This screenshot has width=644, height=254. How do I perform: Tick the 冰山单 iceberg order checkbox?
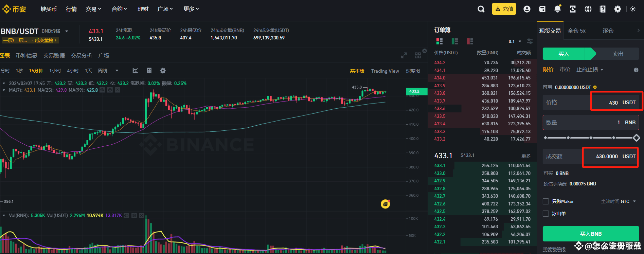[x=546, y=214]
